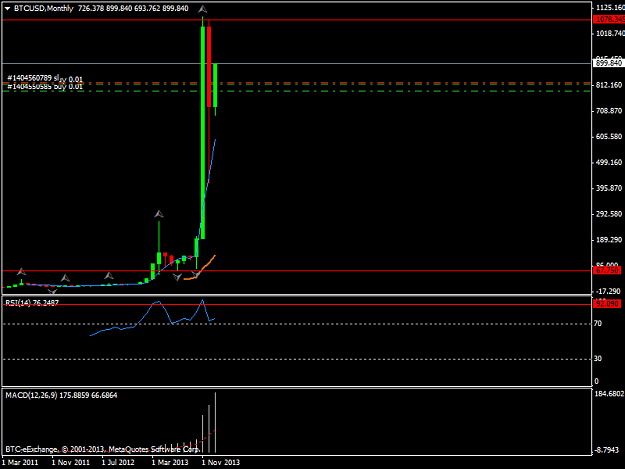Image resolution: width=625 pixels, height=469 pixels.
Task: Click the red 1078.345 price label
Action: pyautogui.click(x=609, y=19)
